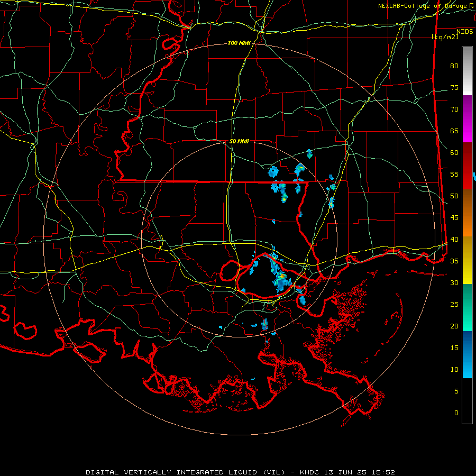The height and width of the screenshot is (476, 476).
Task: Click the legend value 55
Action: [x=454, y=175]
